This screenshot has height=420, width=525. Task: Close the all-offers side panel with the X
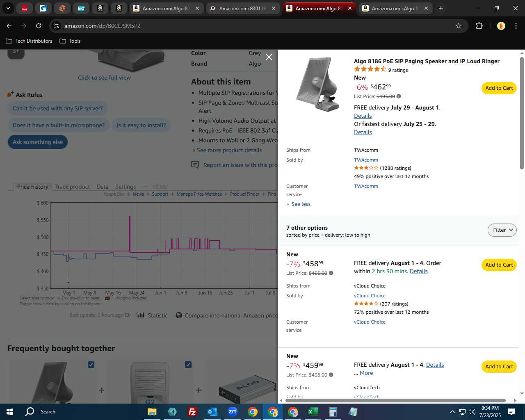(269, 57)
